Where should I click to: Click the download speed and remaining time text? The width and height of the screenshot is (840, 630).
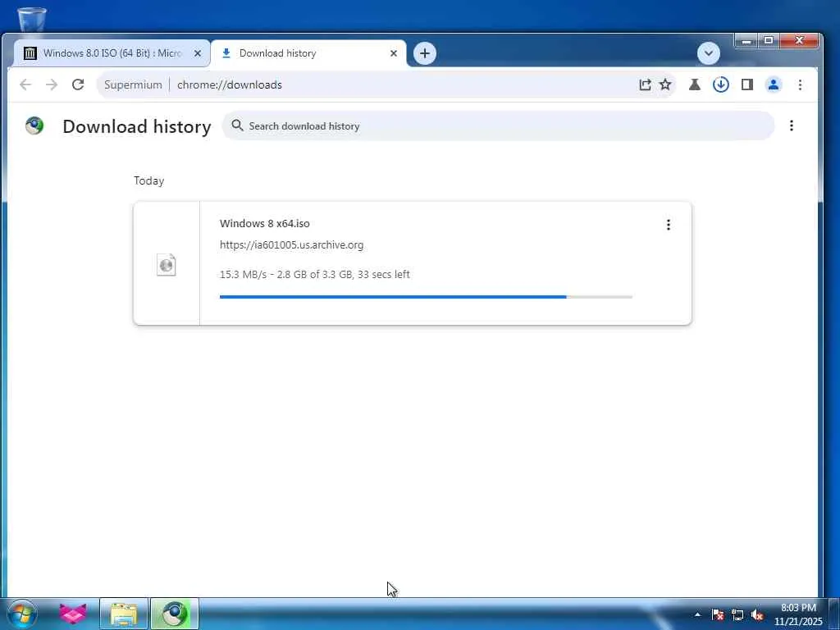click(314, 274)
